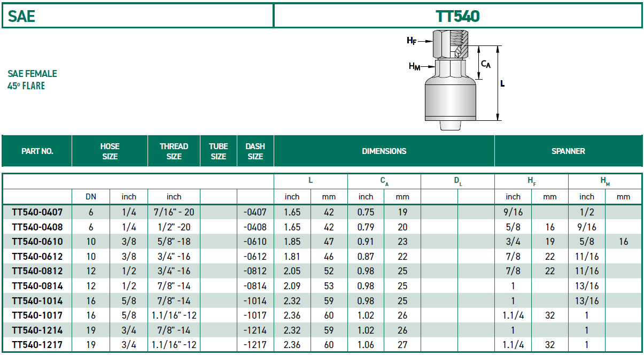Select part number TT540-0612

click(37, 257)
